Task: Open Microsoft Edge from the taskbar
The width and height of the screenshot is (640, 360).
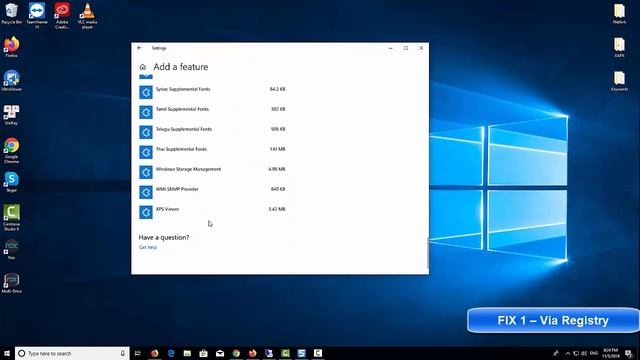Action: [171, 353]
